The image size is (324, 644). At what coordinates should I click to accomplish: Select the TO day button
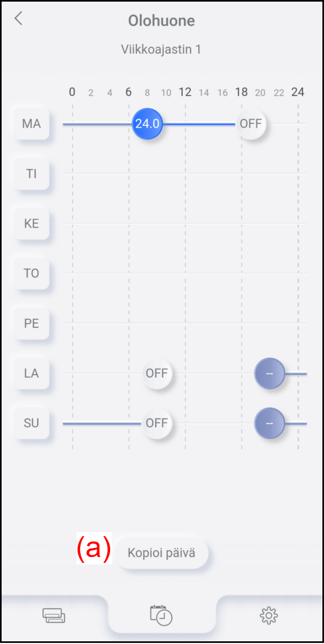[32, 273]
